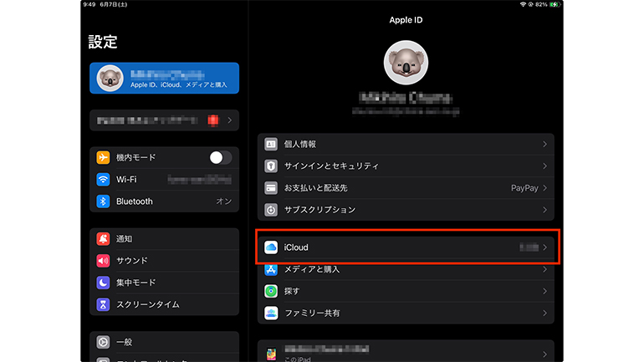644x362 pixels.
Task: Open the このiPad device row chevron
Action: tap(544, 354)
